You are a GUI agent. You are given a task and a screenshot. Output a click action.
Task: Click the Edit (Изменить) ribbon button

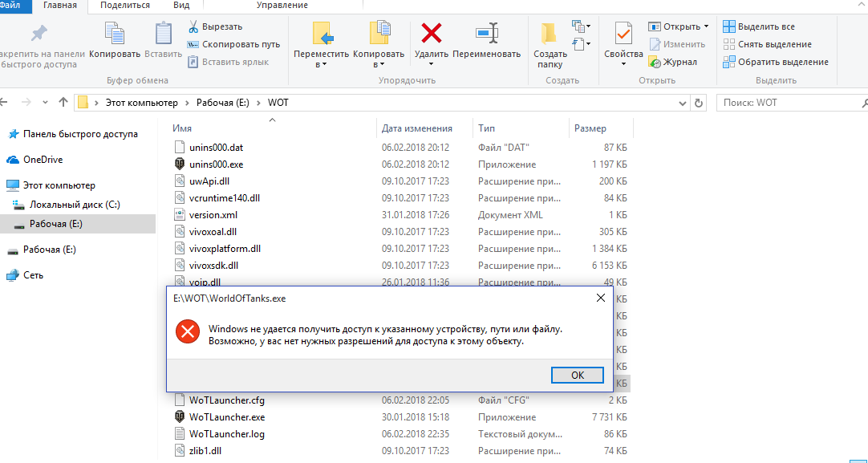click(677, 44)
